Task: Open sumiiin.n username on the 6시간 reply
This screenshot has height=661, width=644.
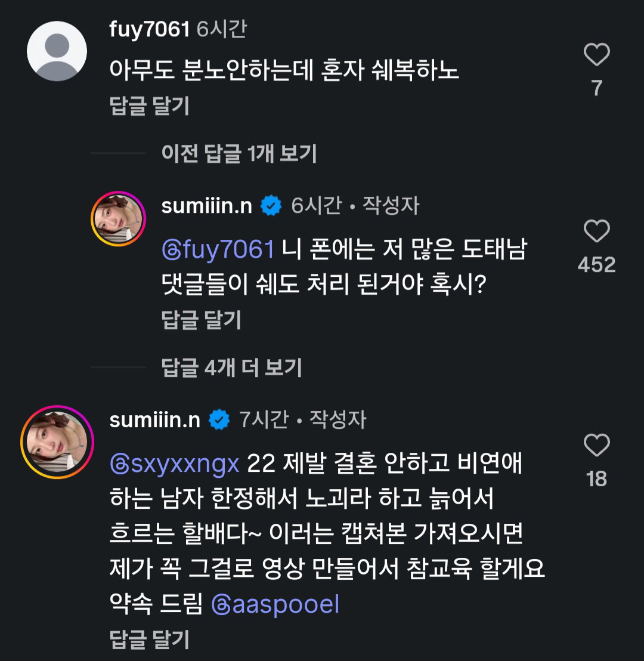Action: pos(206,206)
